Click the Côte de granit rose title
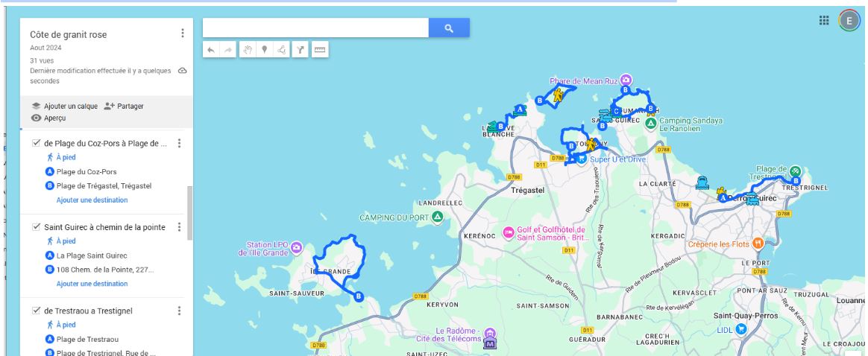Image resolution: width=868 pixels, height=356 pixels. (x=69, y=35)
